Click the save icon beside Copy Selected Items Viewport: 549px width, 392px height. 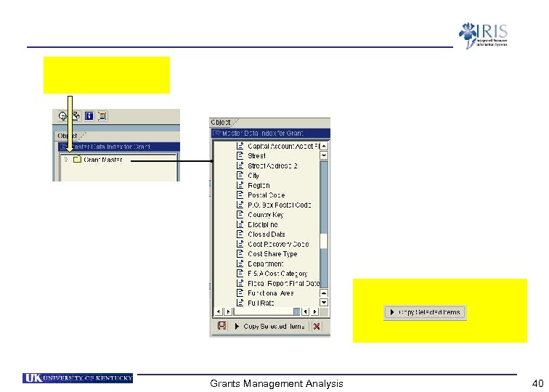click(x=222, y=326)
